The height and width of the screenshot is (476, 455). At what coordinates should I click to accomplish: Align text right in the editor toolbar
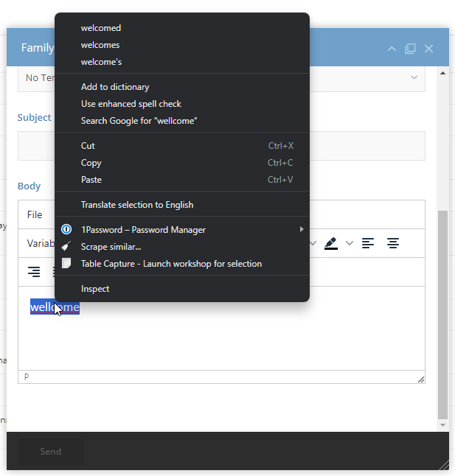coord(34,272)
